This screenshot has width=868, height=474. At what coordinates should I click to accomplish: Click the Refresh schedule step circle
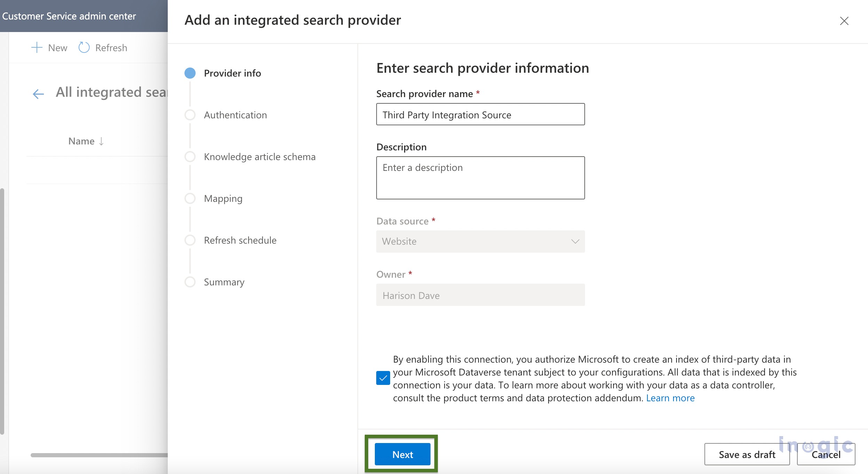(190, 240)
